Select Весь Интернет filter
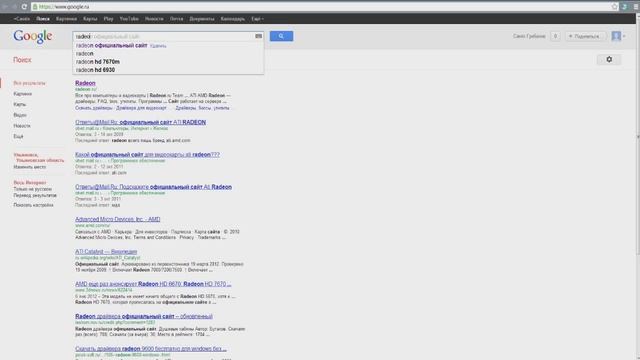This screenshot has height=360, width=640. point(30,183)
